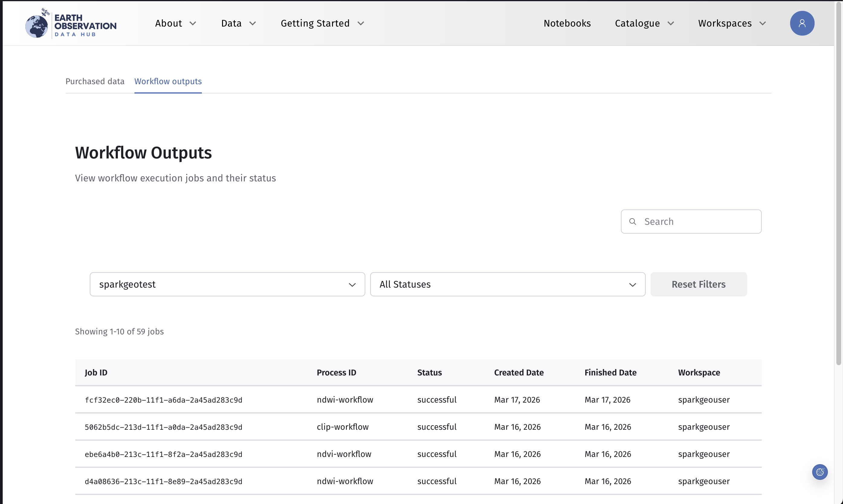This screenshot has height=504, width=843.
Task: Switch to the Purchased data tab
Action: click(95, 81)
